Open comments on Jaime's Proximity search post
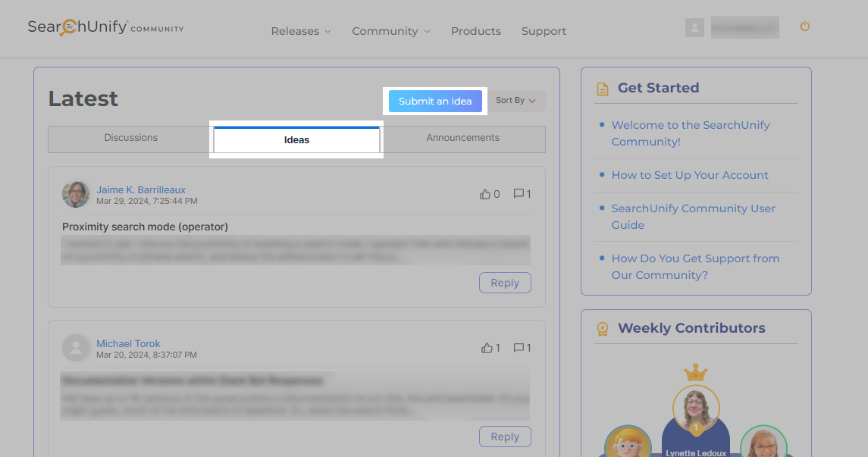The height and width of the screenshot is (457, 868). click(x=519, y=194)
